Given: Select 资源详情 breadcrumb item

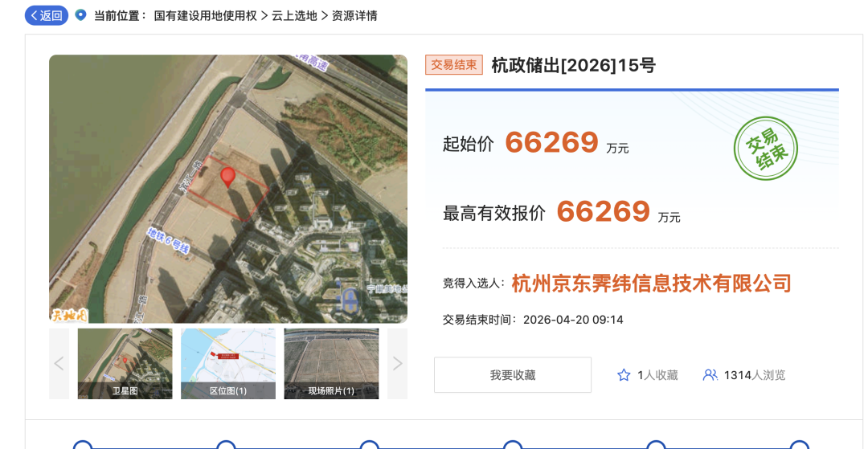Looking at the screenshot, I should point(354,15).
